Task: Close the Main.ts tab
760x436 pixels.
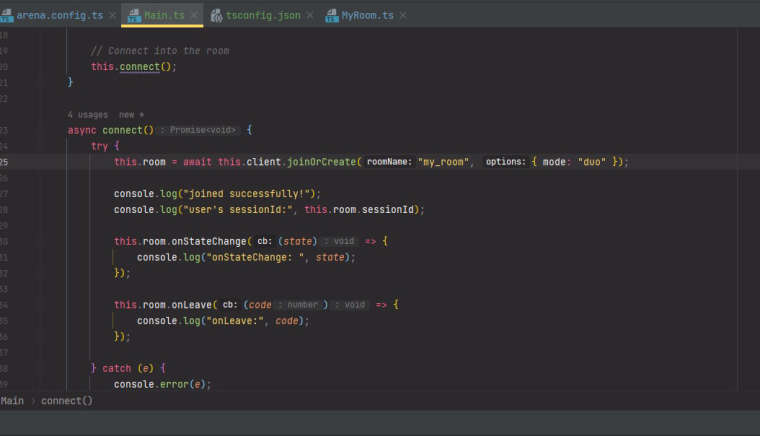Action: (x=194, y=16)
